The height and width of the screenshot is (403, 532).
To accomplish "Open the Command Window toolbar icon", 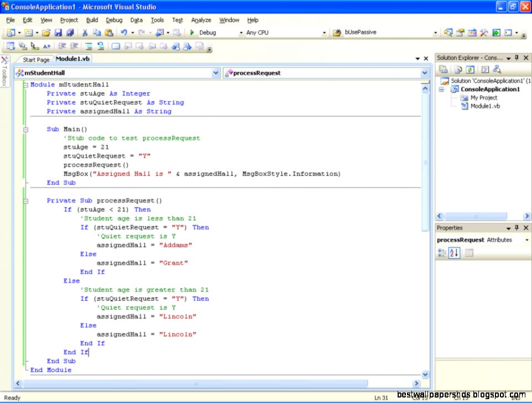I will (x=508, y=33).
